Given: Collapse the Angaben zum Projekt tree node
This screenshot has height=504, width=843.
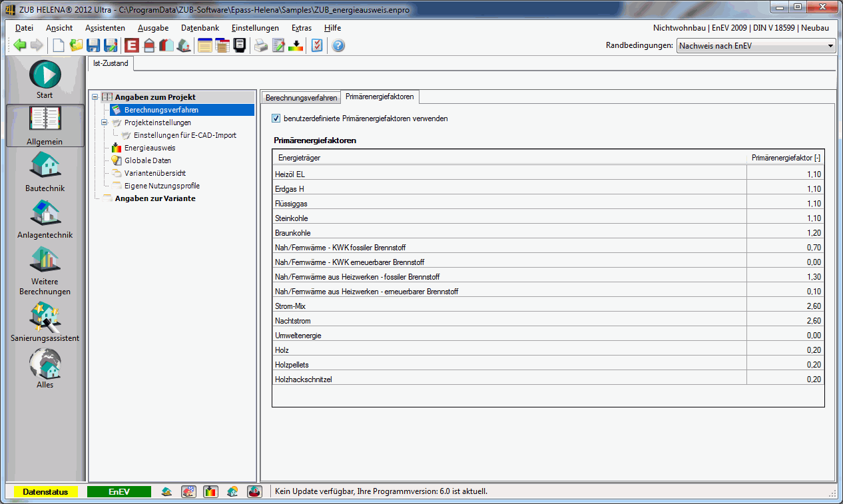Looking at the screenshot, I should point(95,97).
